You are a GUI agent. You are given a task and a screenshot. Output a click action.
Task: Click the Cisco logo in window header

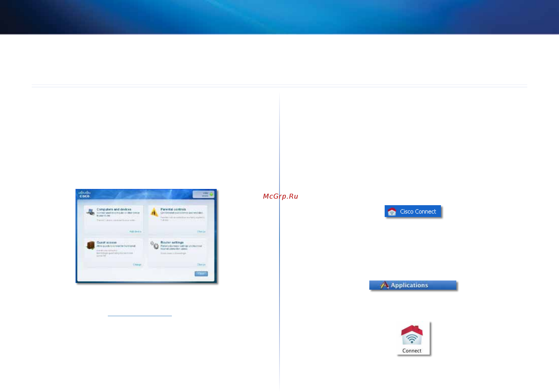coord(85,194)
